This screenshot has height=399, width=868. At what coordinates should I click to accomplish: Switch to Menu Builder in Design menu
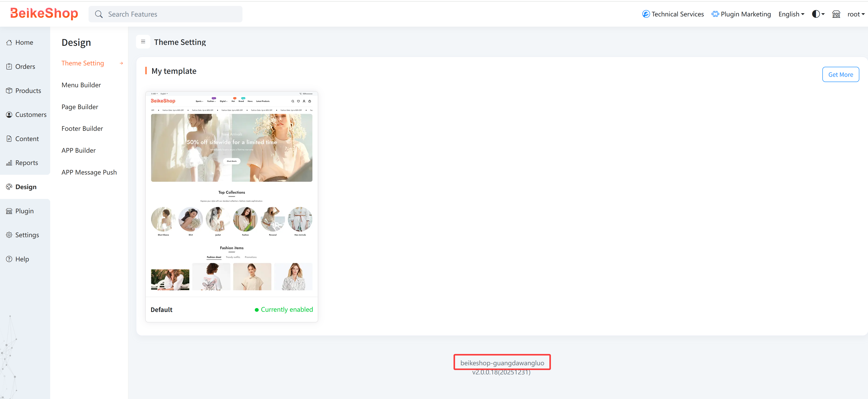[81, 85]
